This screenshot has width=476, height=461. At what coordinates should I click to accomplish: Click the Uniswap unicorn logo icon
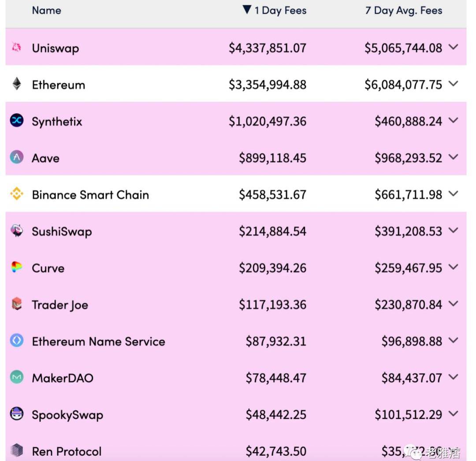[x=16, y=47]
